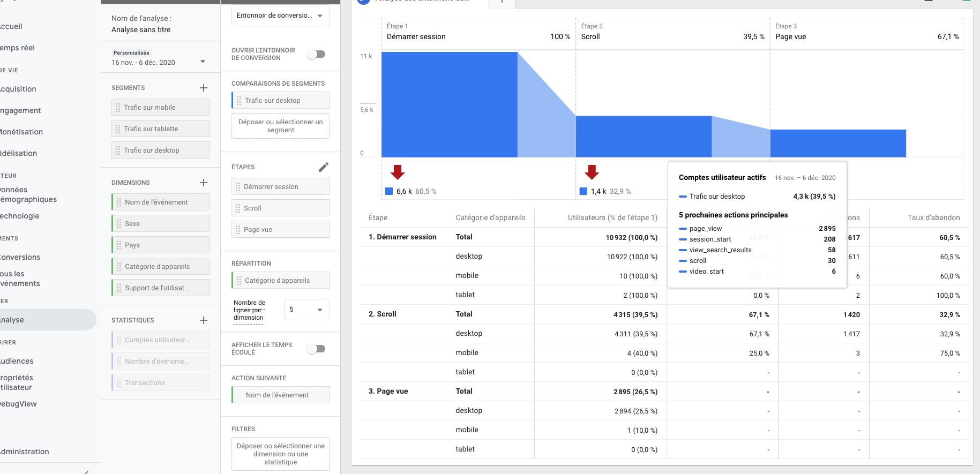980x474 pixels.
Task: Click drag handle of Pays dimension
Action: [x=119, y=245]
